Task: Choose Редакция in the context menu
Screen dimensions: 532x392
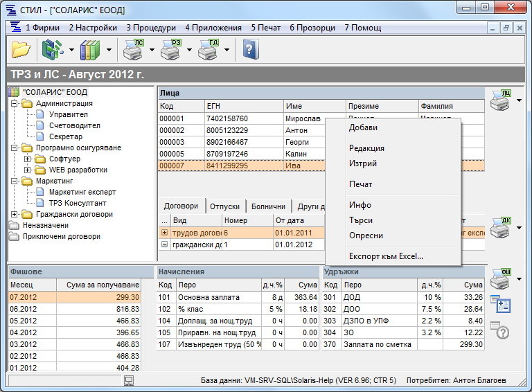Action: [393, 148]
